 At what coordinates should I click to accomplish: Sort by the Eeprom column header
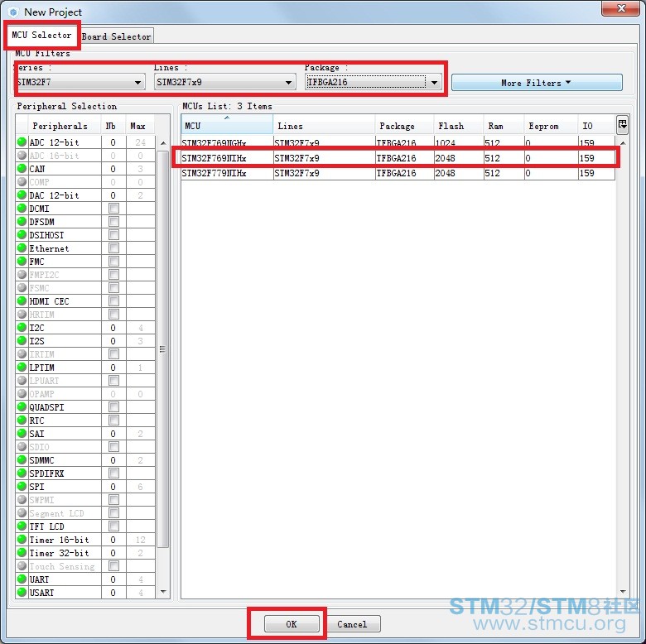tap(551, 126)
